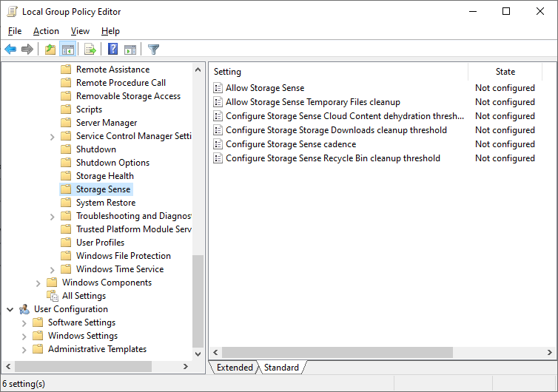Go up one level with folder icon
558x392 pixels.
tap(50, 49)
